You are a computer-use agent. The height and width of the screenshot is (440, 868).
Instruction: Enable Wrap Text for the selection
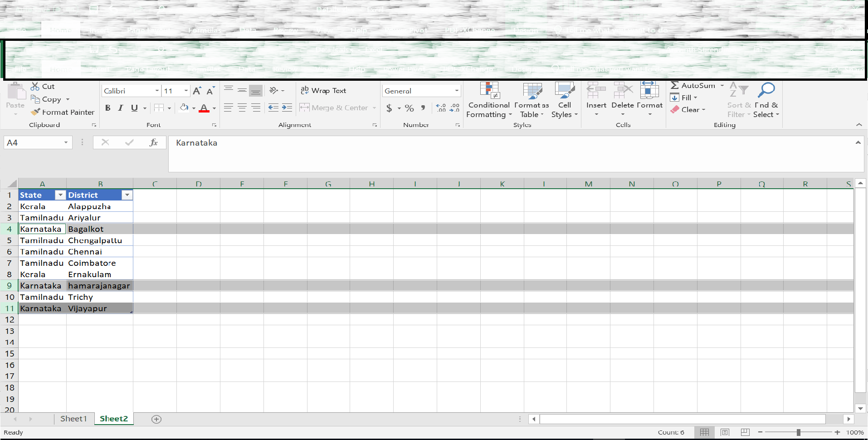tap(323, 90)
